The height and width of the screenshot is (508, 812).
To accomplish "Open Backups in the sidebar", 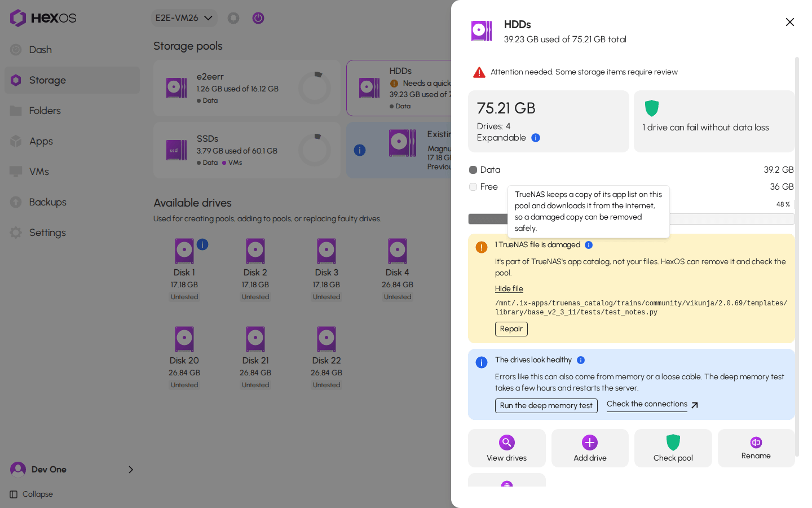I will (72, 202).
